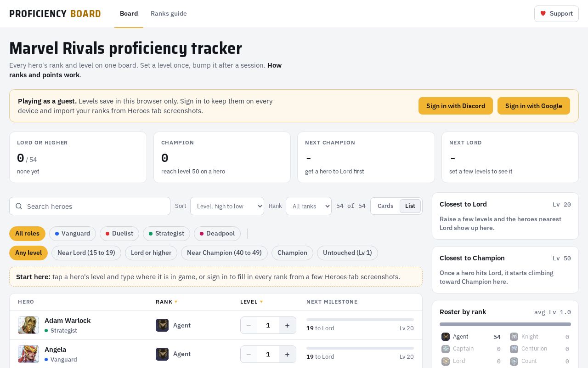Focus the Search heroes field
The width and height of the screenshot is (588, 368).
[90, 206]
